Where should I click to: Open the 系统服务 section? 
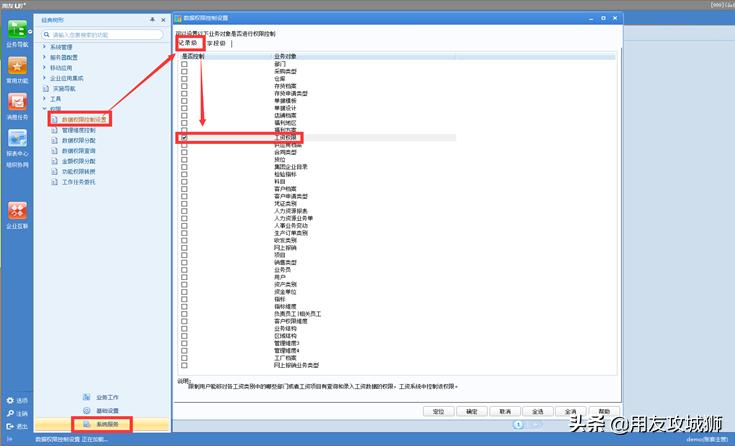coord(107,424)
